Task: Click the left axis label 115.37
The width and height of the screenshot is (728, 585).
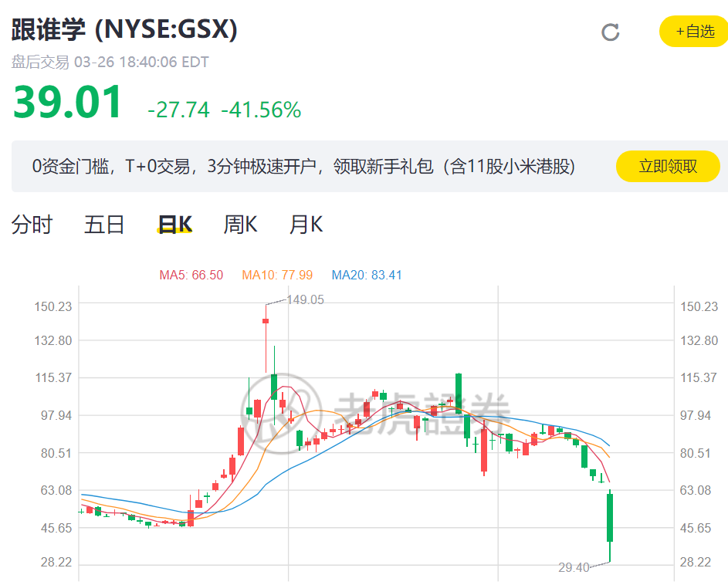Action: pos(53,377)
